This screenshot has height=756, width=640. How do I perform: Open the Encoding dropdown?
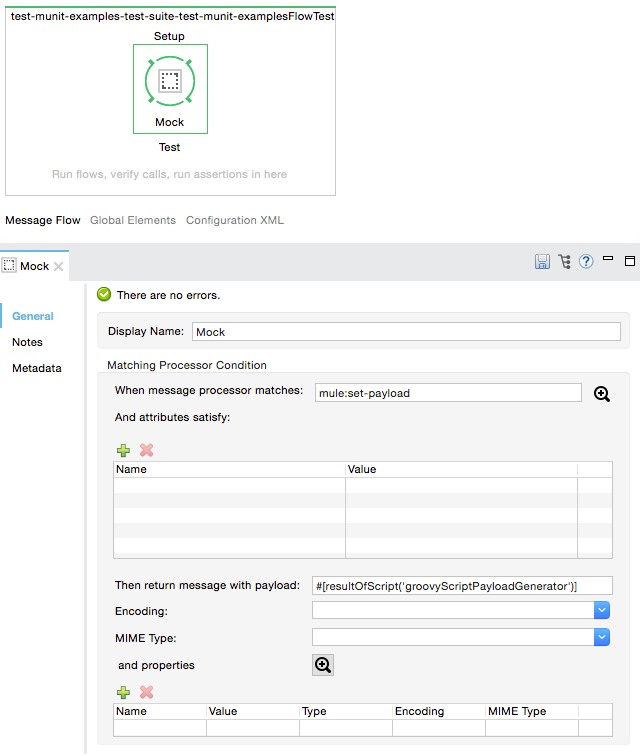coord(601,611)
